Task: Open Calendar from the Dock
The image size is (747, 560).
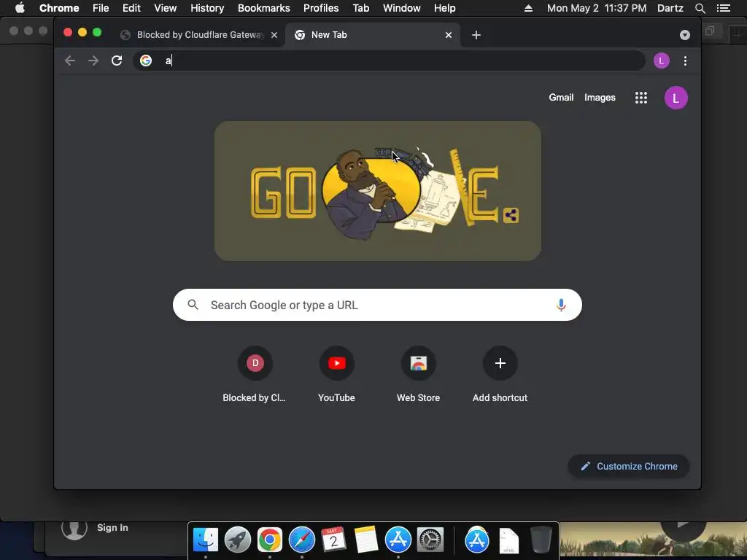Action: (333, 540)
